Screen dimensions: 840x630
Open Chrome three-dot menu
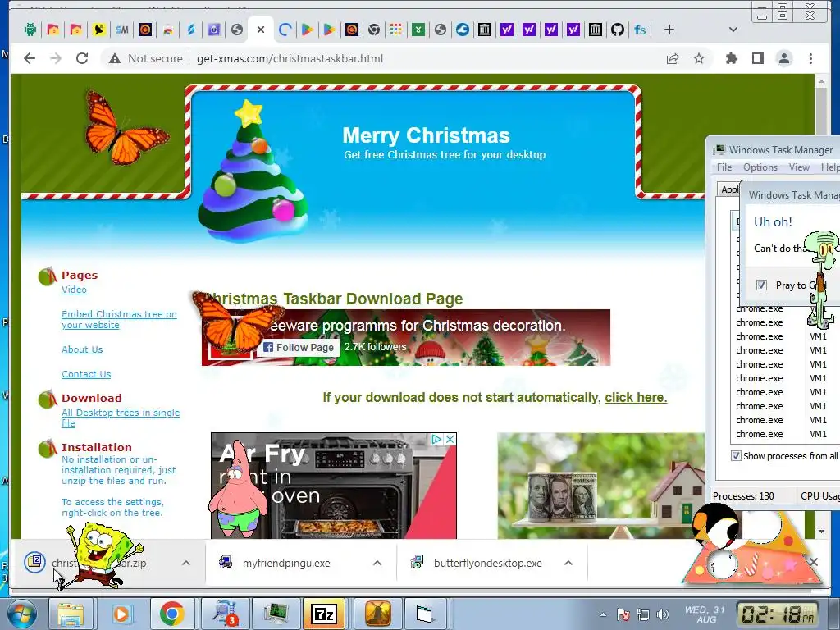tap(810, 58)
